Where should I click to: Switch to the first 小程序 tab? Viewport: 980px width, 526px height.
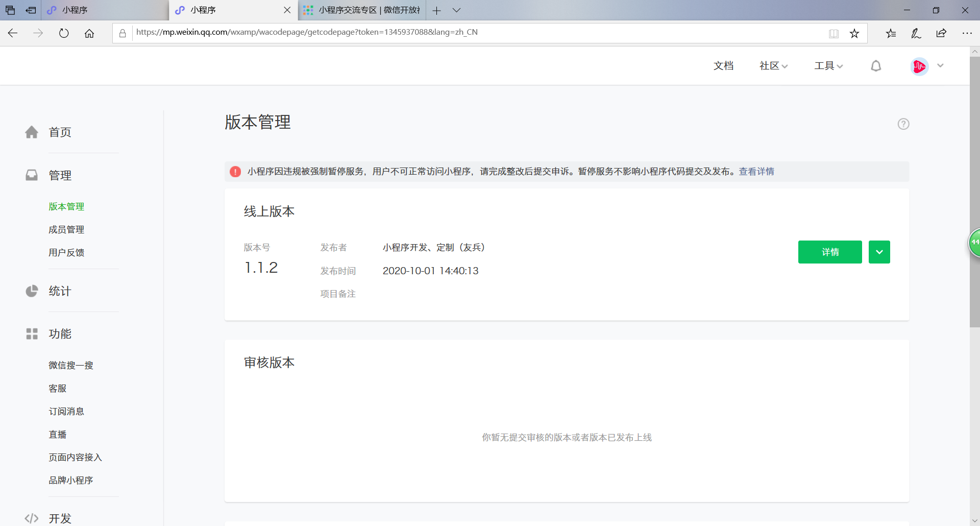(105, 10)
